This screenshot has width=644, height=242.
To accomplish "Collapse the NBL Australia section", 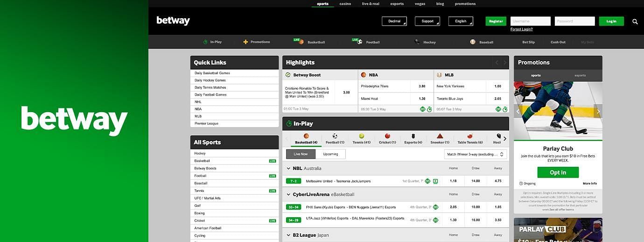I will click(x=289, y=169).
